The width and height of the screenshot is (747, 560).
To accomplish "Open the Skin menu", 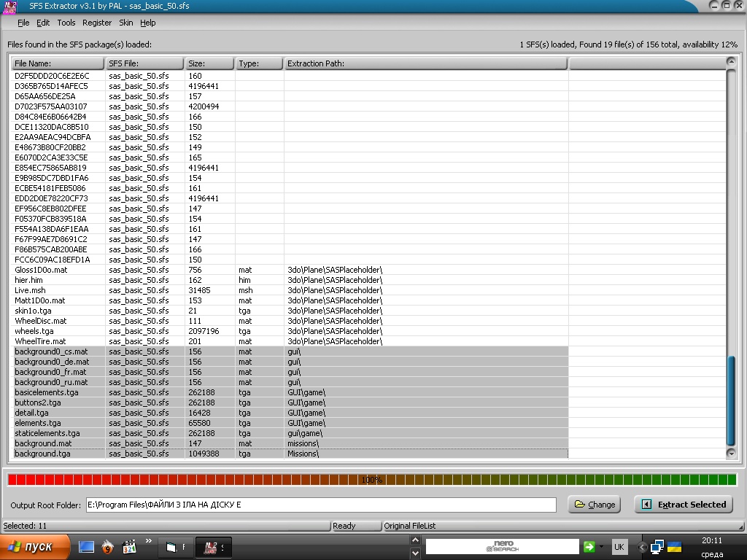I will pyautogui.click(x=125, y=23).
